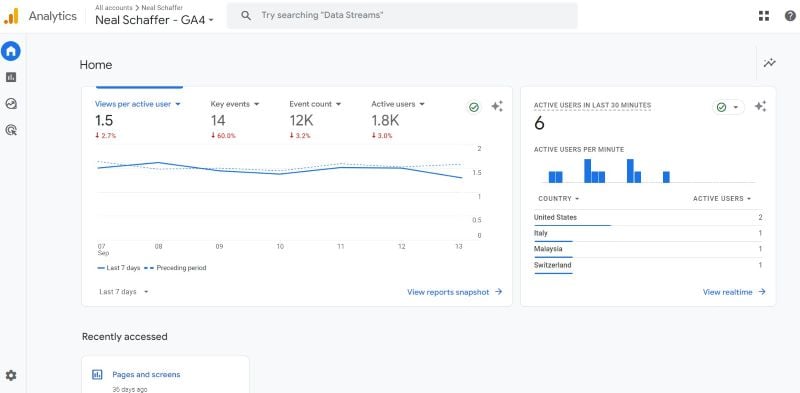
Task: Open Neal Schaffer - GA4 property selector
Action: pyautogui.click(x=155, y=20)
